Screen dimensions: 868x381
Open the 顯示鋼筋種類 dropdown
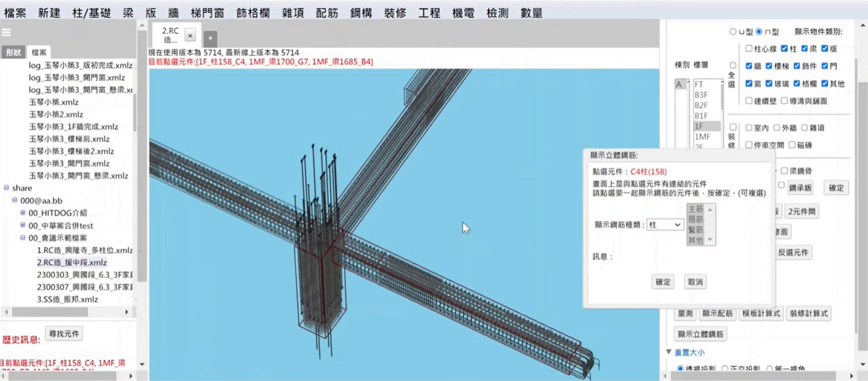[664, 225]
